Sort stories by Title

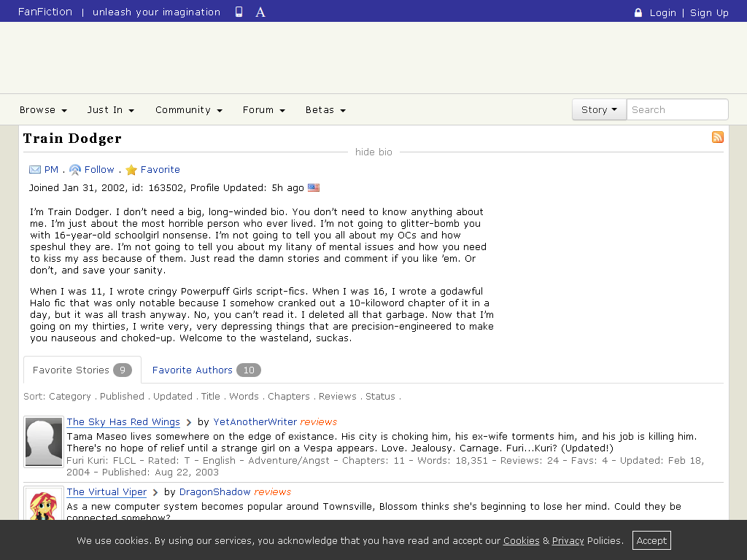click(x=211, y=396)
